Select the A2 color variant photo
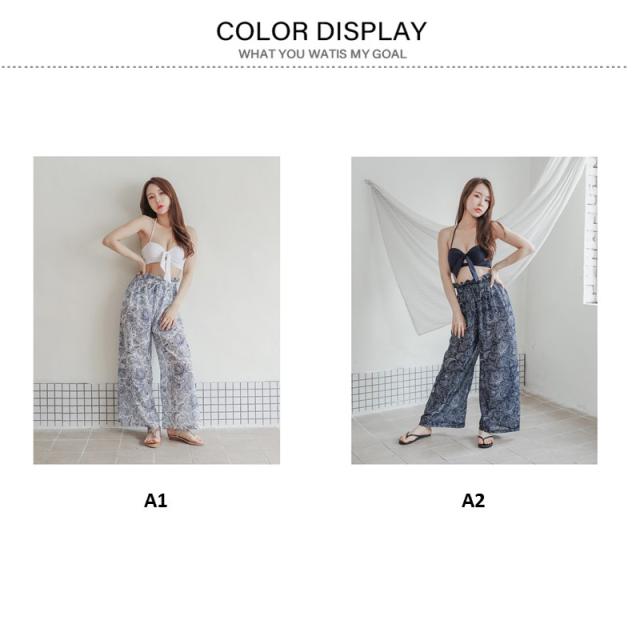Viewport: 640px width, 640px height. click(x=474, y=310)
